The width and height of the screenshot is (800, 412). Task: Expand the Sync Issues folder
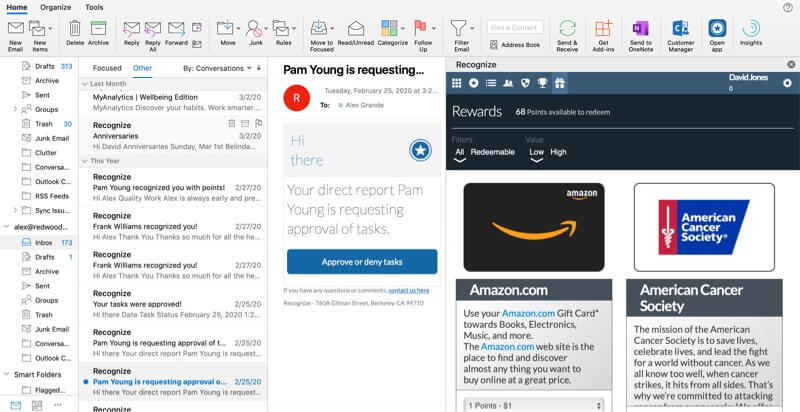(x=15, y=210)
